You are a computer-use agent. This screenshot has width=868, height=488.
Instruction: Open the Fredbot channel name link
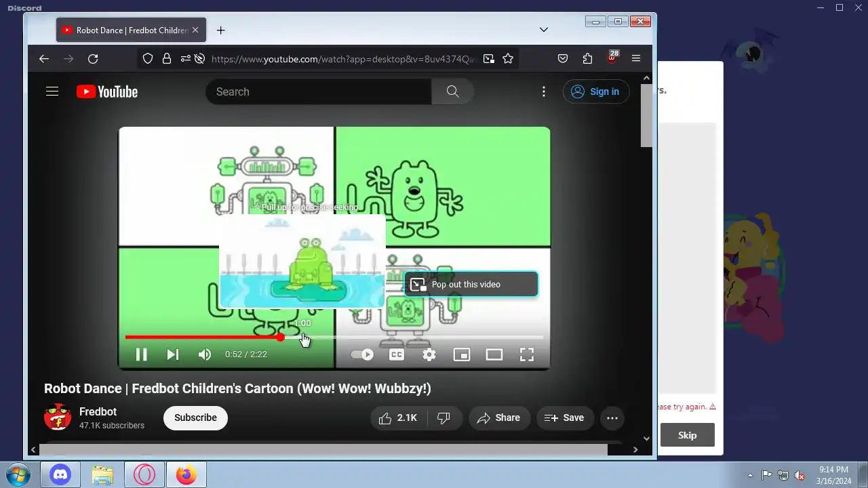point(98,411)
